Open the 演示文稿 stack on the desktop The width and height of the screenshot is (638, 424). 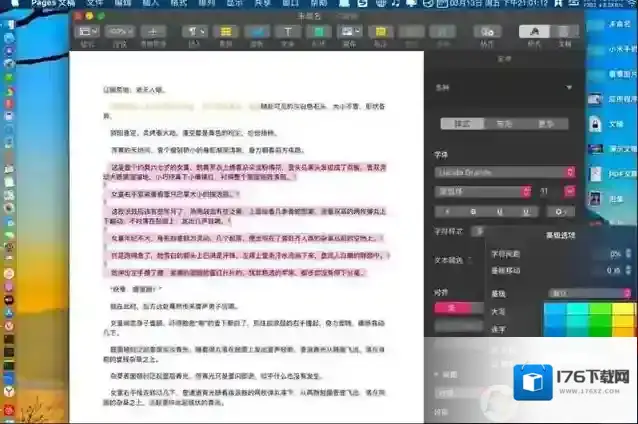pos(612,149)
